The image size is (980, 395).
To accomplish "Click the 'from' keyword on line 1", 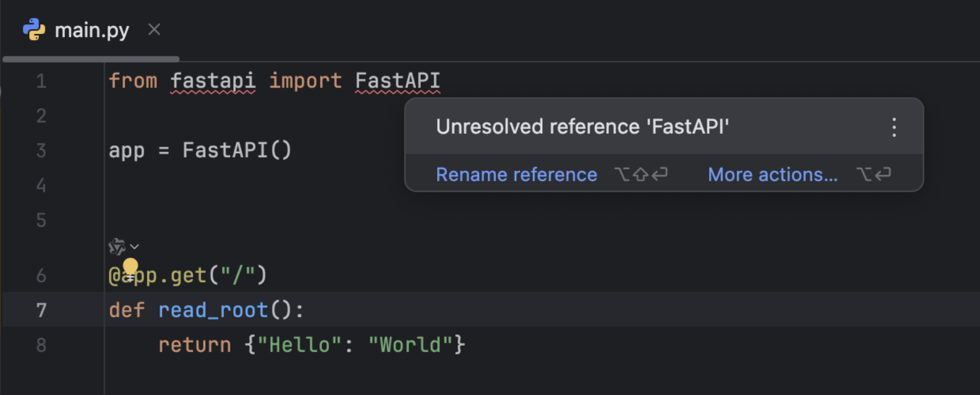I will (x=132, y=81).
